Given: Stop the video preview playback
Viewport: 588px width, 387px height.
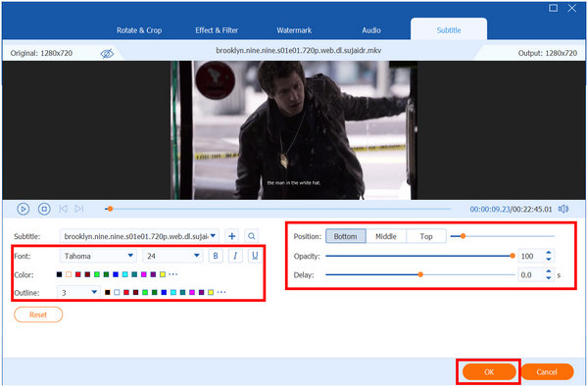Looking at the screenshot, I should point(44,209).
